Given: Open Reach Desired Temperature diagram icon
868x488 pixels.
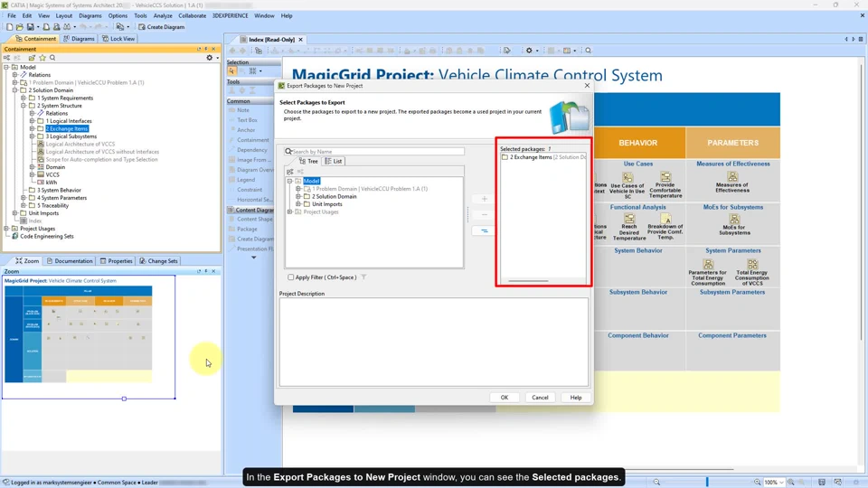Looking at the screenshot, I should pos(629,219).
